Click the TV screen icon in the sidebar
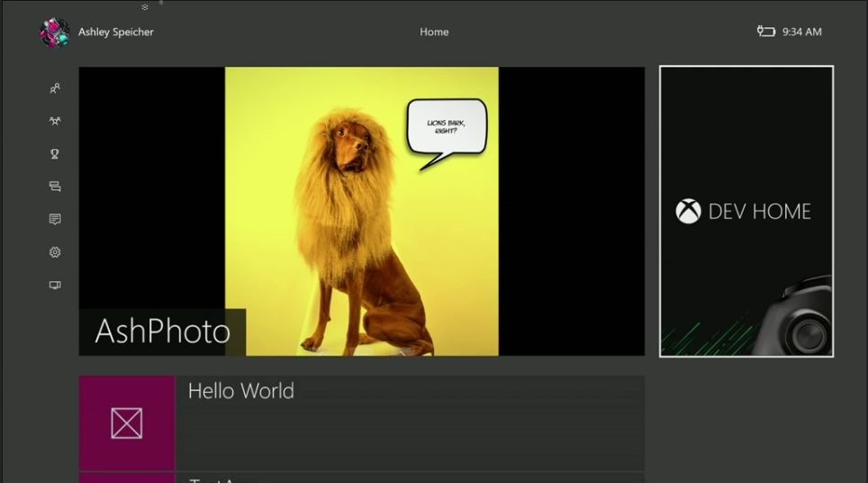868x483 pixels. (55, 285)
